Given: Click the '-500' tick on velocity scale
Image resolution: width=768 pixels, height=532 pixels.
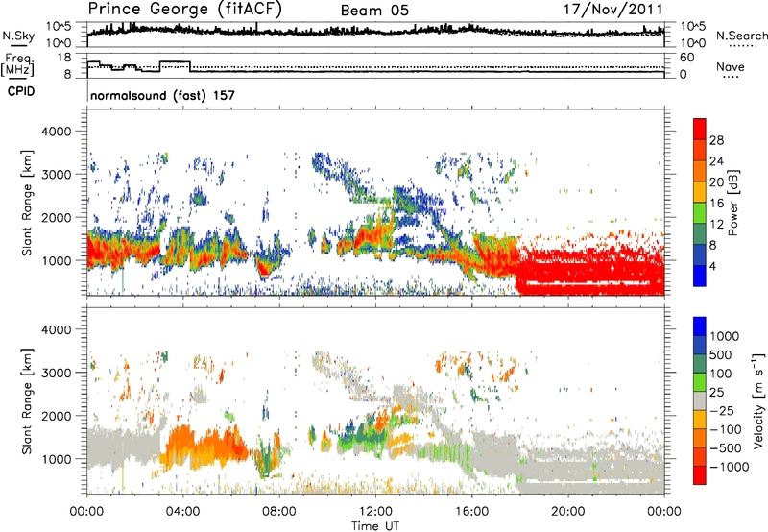Looking at the screenshot, I should [726, 447].
